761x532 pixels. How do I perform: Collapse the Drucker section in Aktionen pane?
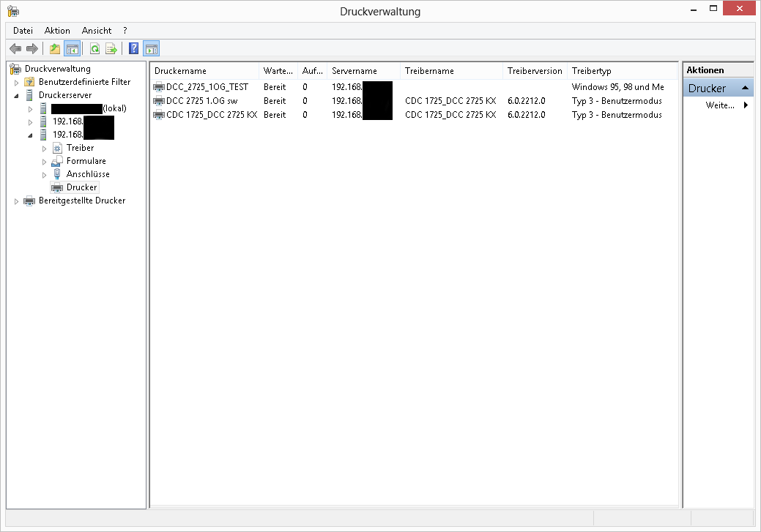[745, 88]
